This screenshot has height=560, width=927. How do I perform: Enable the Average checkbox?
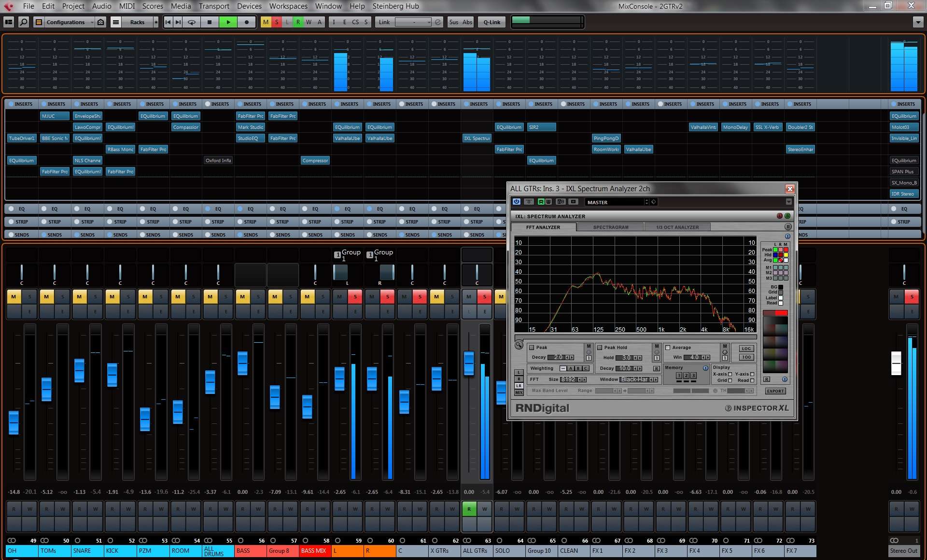click(668, 348)
